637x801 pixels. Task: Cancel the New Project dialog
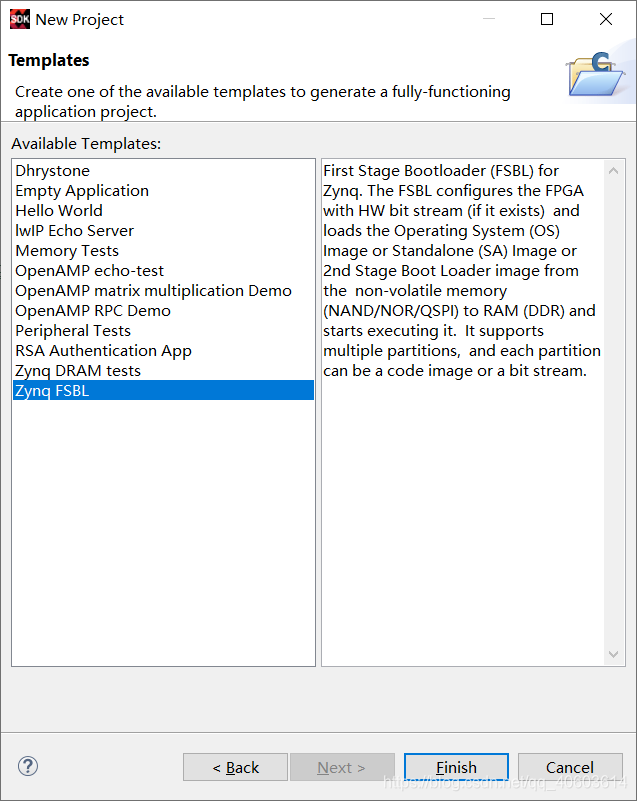[570, 767]
